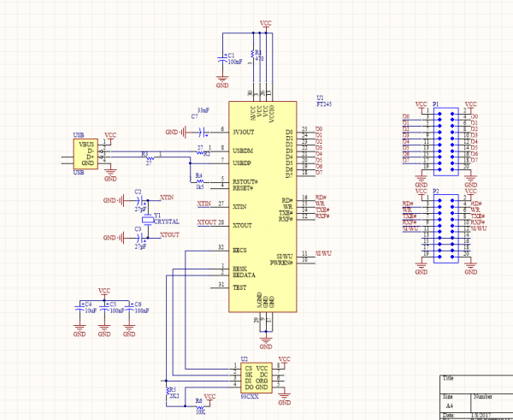Viewport: 513px width, 420px height.
Task: Select the VCC power port on USB connector pin 1
Action: 110,138
